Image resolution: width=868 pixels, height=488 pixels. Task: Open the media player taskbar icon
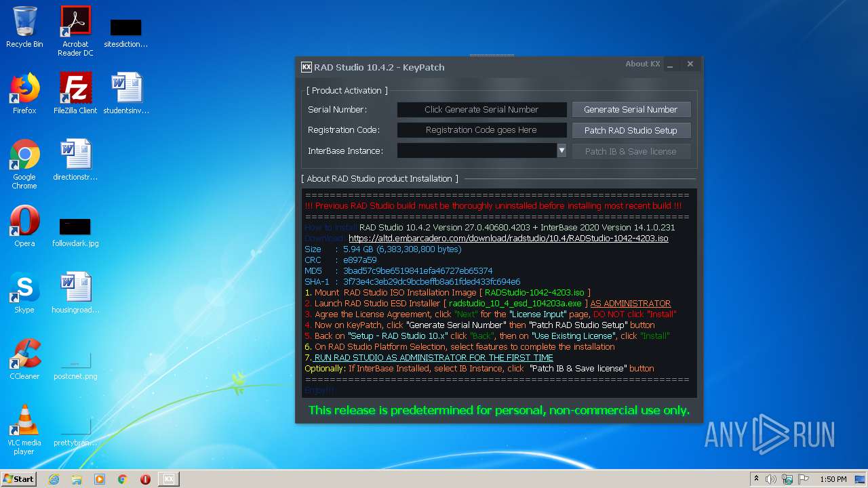[100, 479]
